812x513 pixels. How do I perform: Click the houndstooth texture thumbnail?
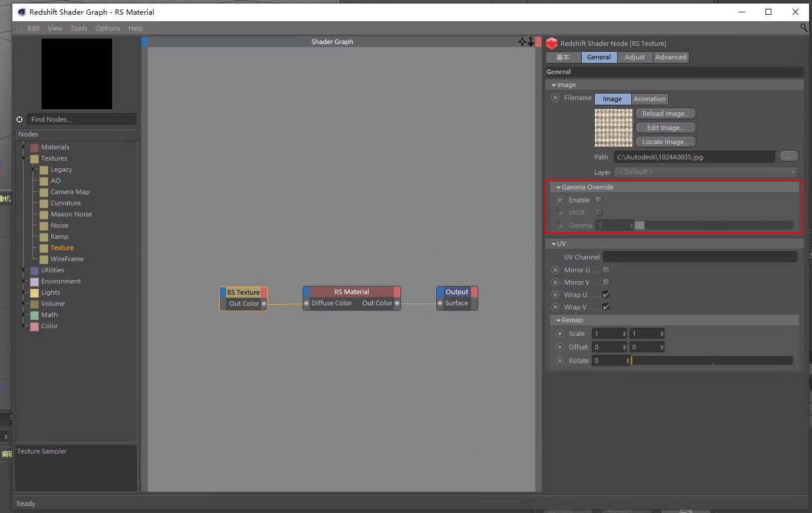613,128
